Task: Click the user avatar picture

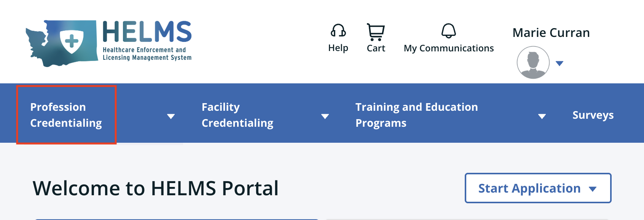Action: (533, 62)
